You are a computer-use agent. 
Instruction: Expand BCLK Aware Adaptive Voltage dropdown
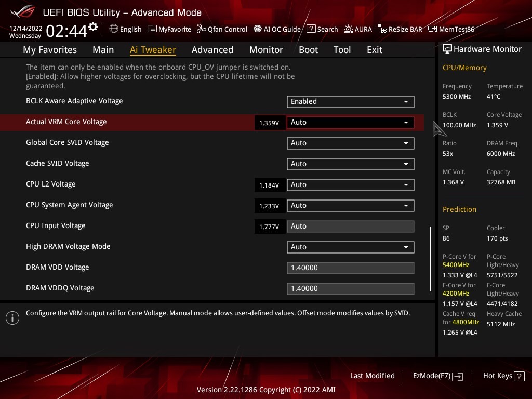[x=350, y=101]
